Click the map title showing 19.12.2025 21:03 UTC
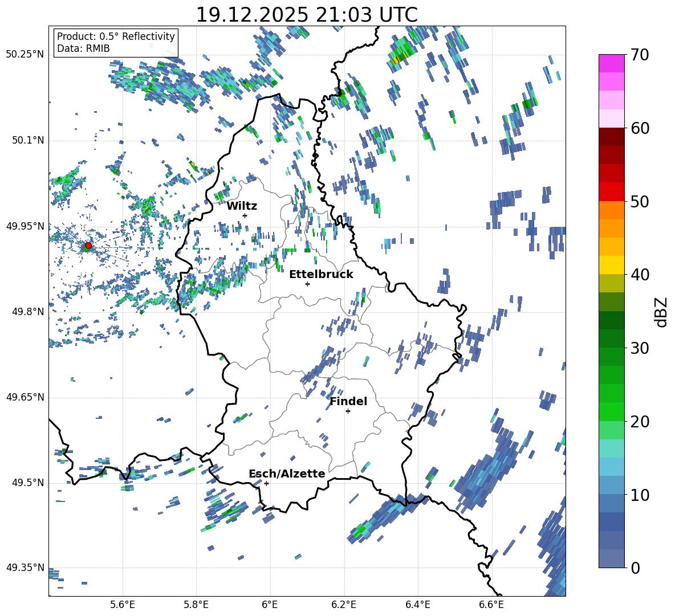Image resolution: width=675 pixels, height=616 pixels. tap(307, 14)
